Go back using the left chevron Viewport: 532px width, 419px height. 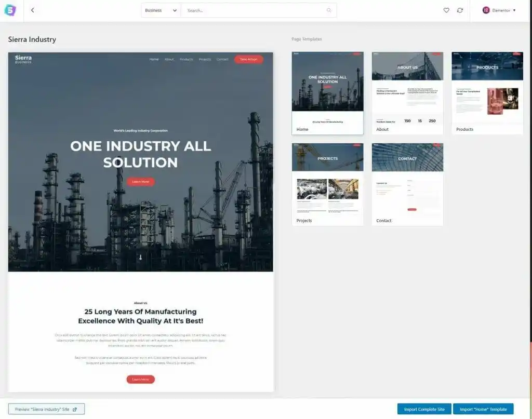click(32, 10)
